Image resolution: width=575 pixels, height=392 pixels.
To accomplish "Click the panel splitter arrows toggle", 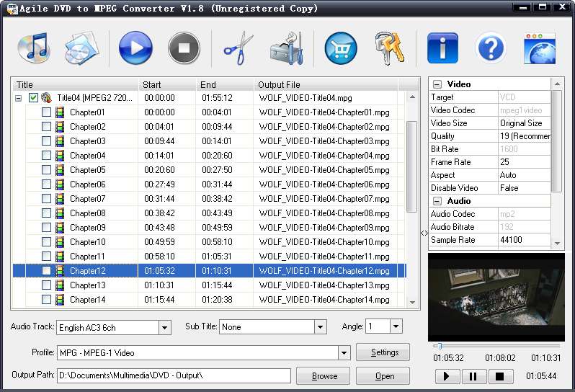I will click(424, 233).
